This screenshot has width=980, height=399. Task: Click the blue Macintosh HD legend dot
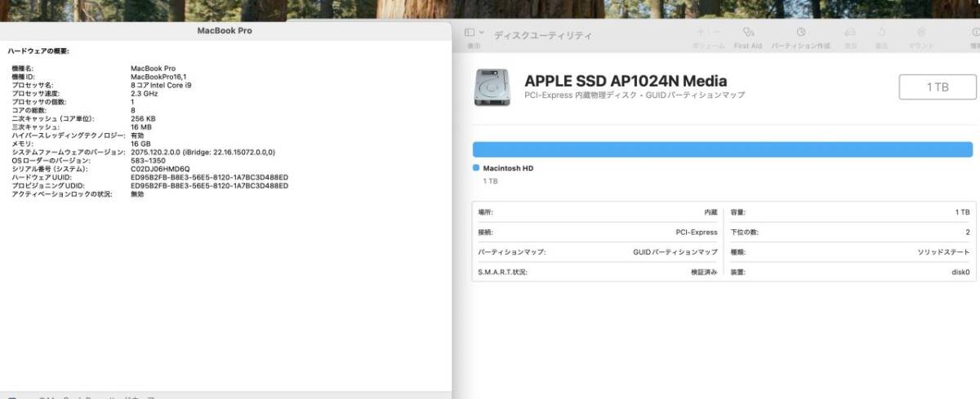point(476,168)
